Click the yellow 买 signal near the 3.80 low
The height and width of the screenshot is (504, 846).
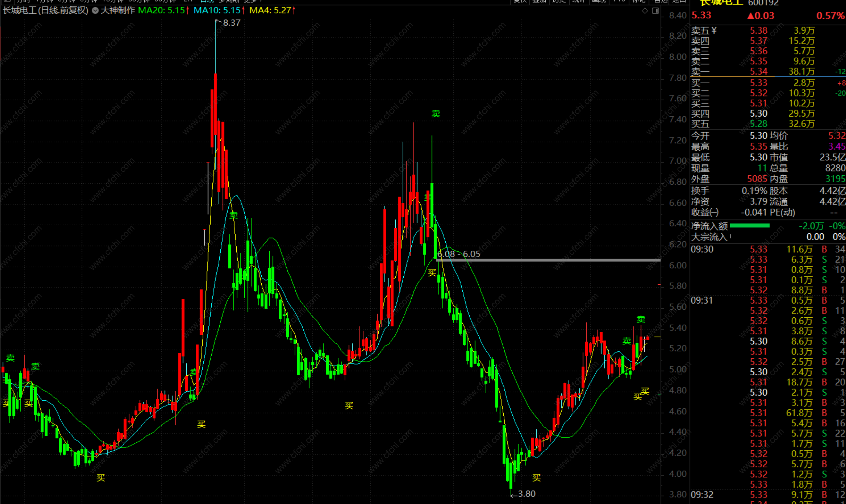pyautogui.click(x=536, y=478)
